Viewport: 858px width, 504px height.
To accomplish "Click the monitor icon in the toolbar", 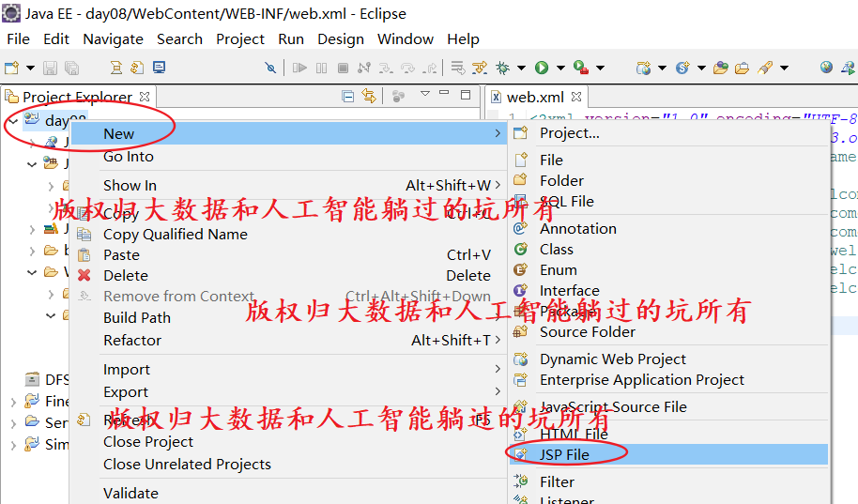I will coord(160,68).
